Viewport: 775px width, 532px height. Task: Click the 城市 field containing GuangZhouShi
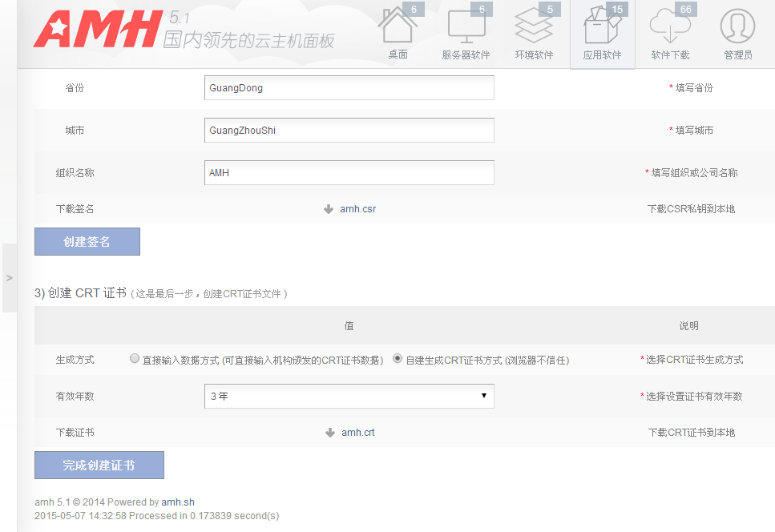point(349,130)
